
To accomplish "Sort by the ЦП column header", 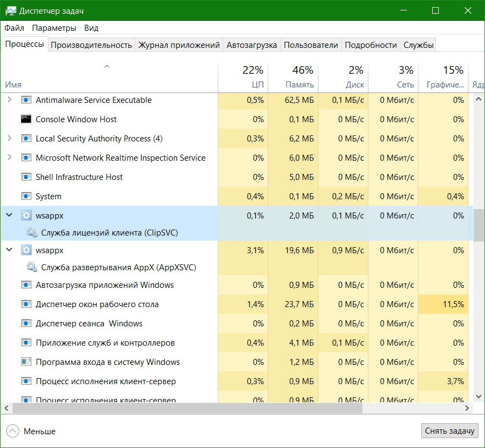I will tap(243, 78).
